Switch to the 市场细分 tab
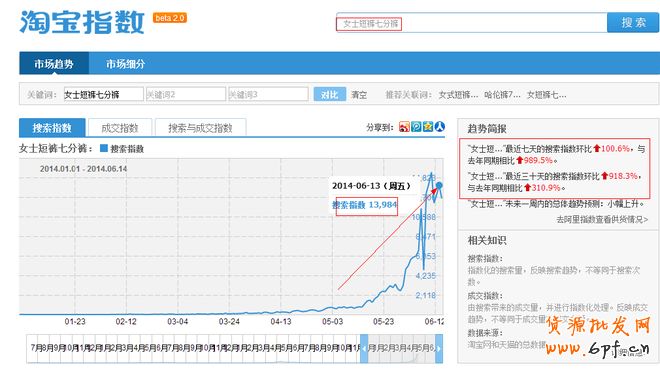The width and height of the screenshot is (660, 370). tap(125, 64)
